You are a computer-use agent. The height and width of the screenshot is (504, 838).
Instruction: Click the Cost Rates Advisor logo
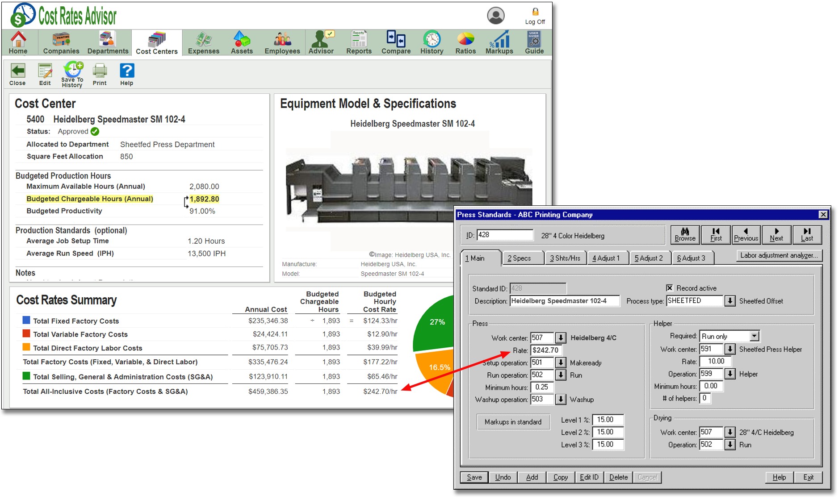[x=63, y=16]
